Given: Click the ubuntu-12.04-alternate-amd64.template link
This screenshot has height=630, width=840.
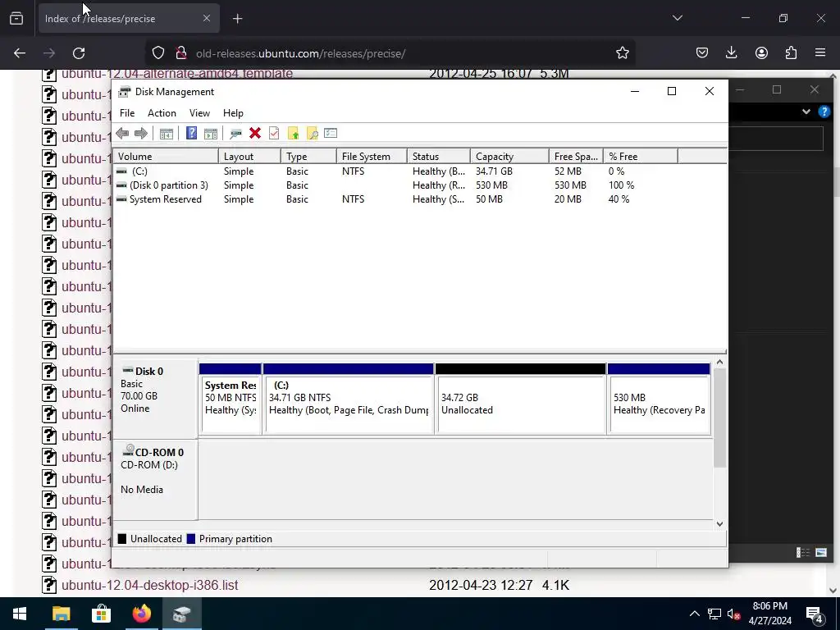Looking at the screenshot, I should click(177, 73).
